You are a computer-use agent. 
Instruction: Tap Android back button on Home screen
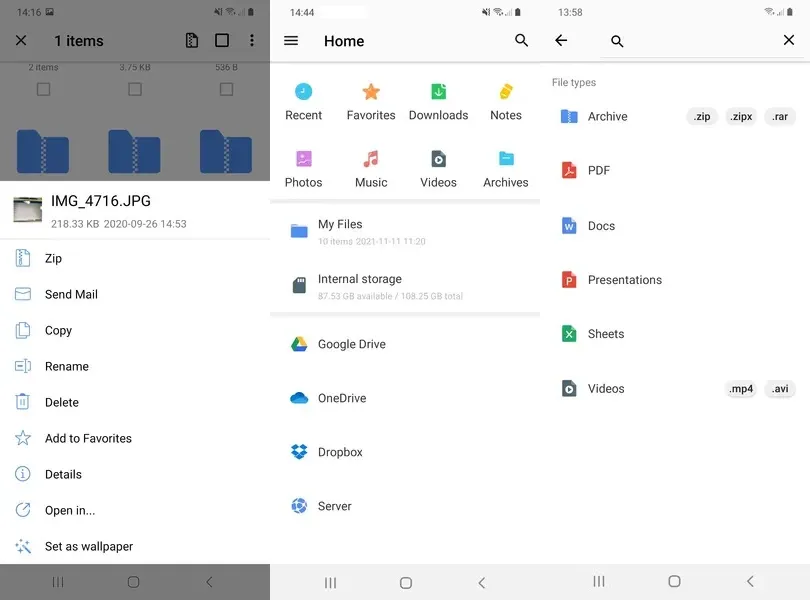tap(481, 583)
